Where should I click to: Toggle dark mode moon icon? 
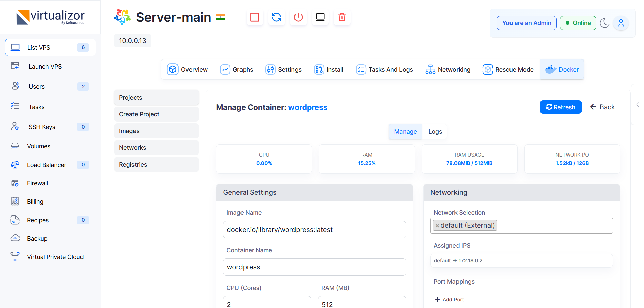605,23
